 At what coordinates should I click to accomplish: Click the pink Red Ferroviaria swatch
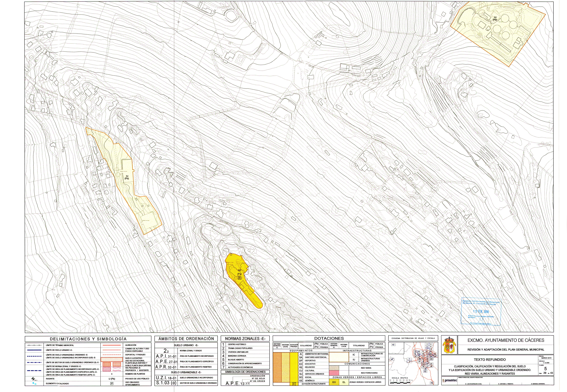point(334,373)
